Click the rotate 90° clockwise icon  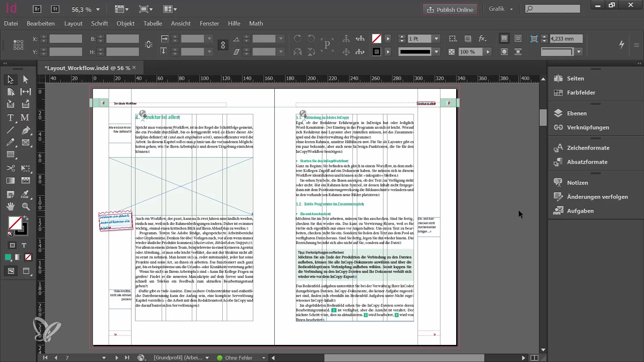(x=297, y=38)
